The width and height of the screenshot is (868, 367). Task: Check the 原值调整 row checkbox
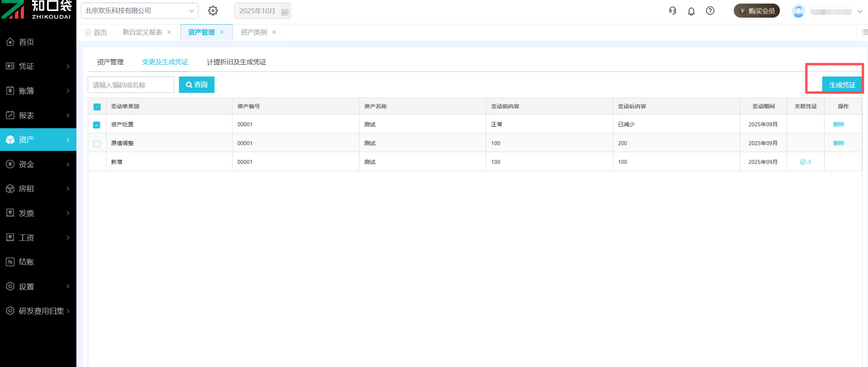tap(97, 143)
